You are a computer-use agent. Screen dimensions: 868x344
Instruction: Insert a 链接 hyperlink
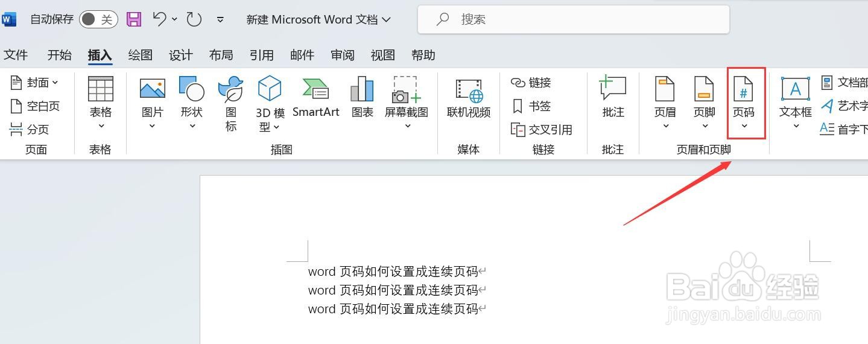[x=531, y=83]
